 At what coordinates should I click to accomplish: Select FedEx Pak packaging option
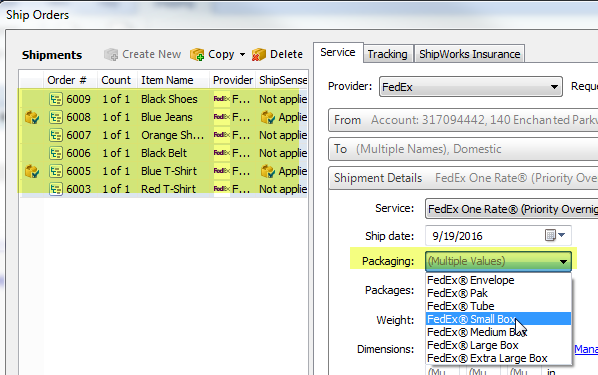498,293
